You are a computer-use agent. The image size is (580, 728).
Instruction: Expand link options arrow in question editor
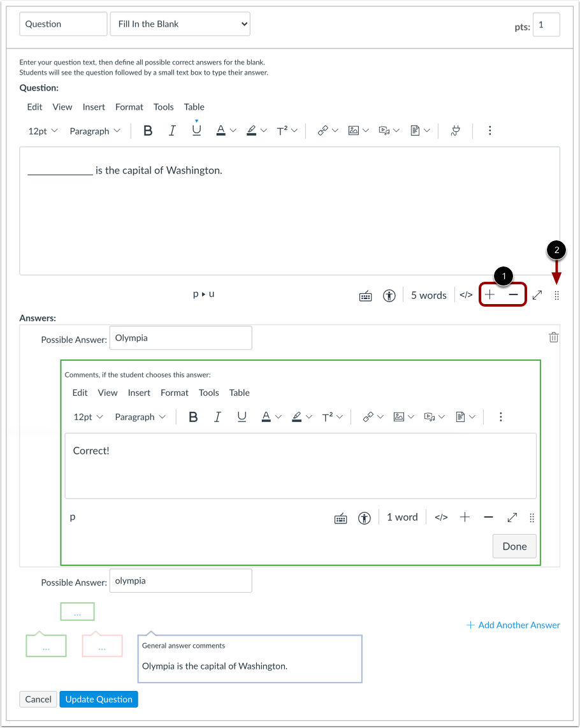tap(335, 131)
